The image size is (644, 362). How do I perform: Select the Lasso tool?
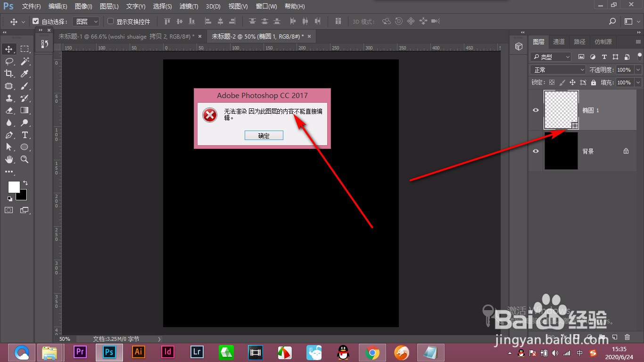(9, 61)
